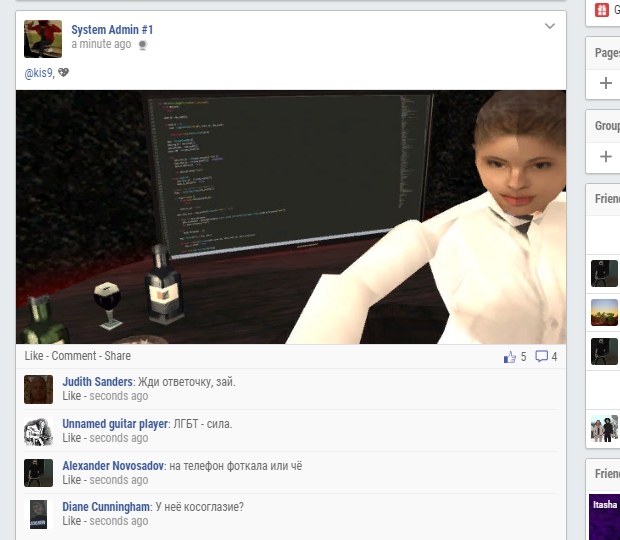The image size is (620, 540).
Task: Click Unnamed guitar player's avatar
Action: point(38,431)
